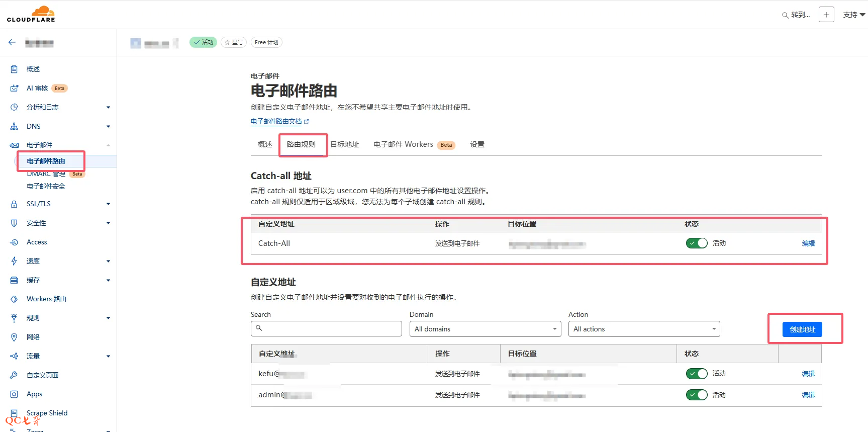The width and height of the screenshot is (868, 432).
Task: Click the 创建地址 button
Action: [802, 329]
